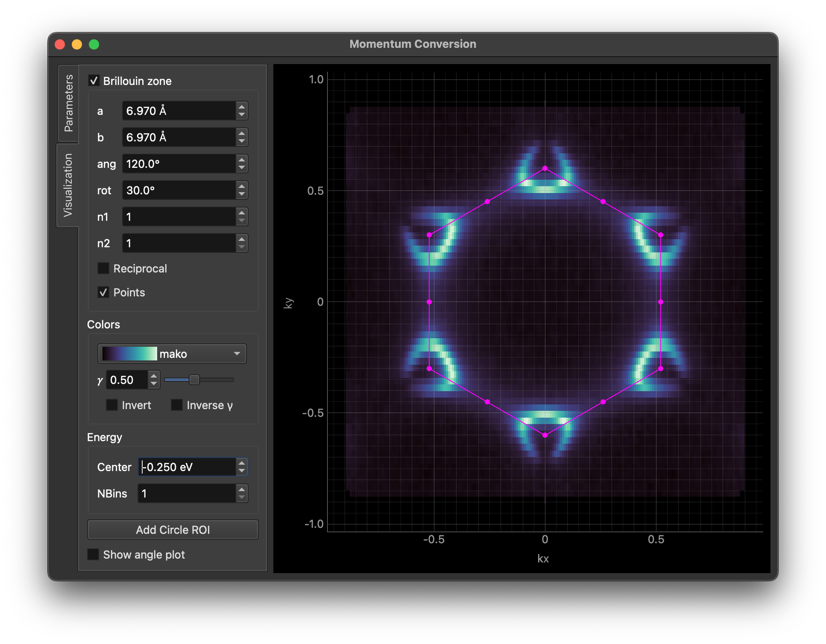Image resolution: width=826 pixels, height=644 pixels.
Task: Click the lattice a value field
Action: tap(179, 111)
